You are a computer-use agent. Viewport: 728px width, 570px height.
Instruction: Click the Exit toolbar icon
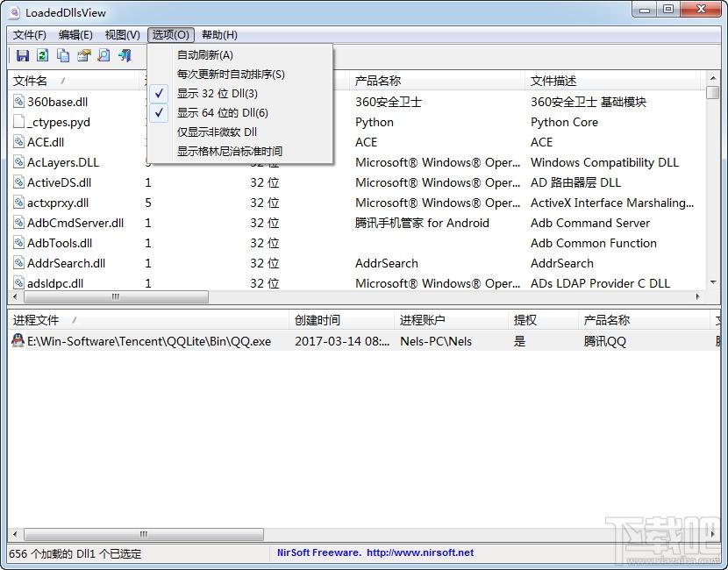pos(125,56)
